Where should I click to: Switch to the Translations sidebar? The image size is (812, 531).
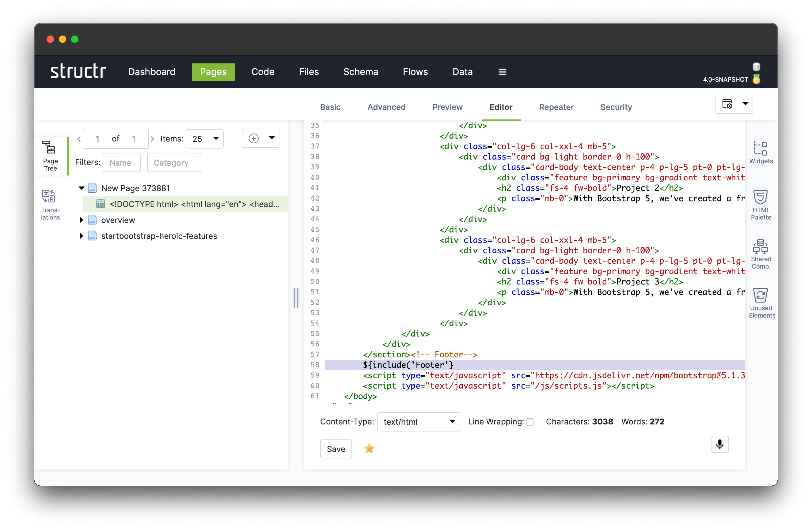[x=50, y=204]
